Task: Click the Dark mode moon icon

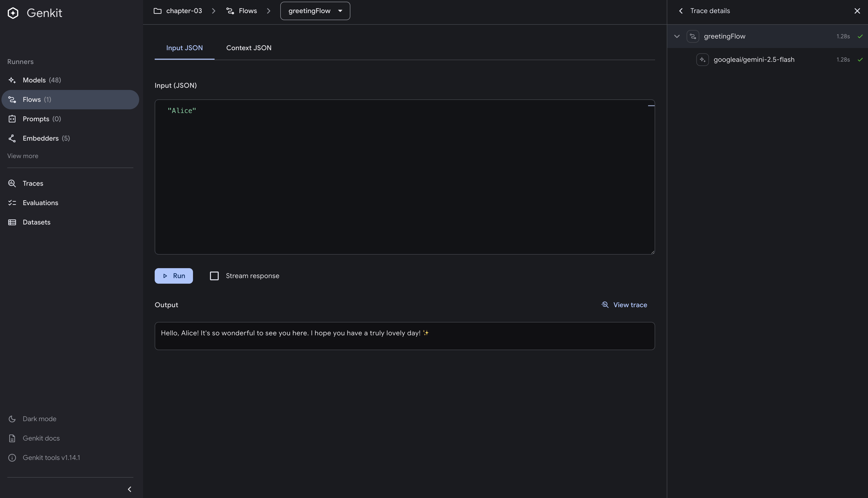Action: click(x=12, y=419)
